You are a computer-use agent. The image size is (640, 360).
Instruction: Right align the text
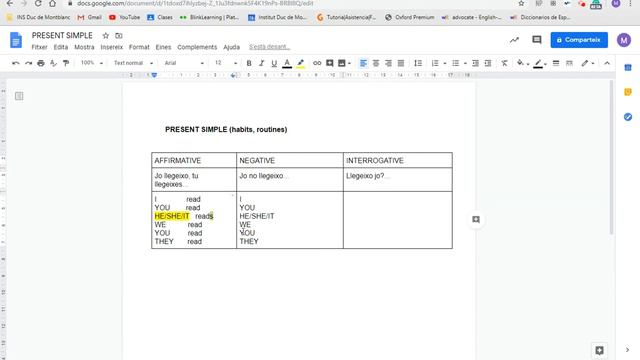[x=388, y=63]
